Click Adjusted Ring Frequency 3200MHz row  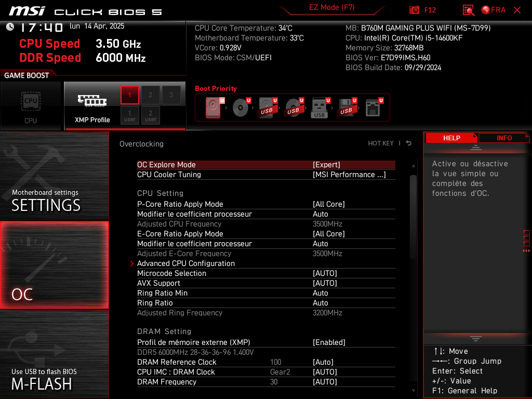click(x=266, y=313)
